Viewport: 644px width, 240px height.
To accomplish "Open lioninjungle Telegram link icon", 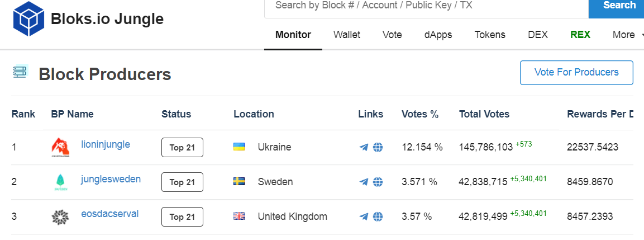I will click(364, 148).
